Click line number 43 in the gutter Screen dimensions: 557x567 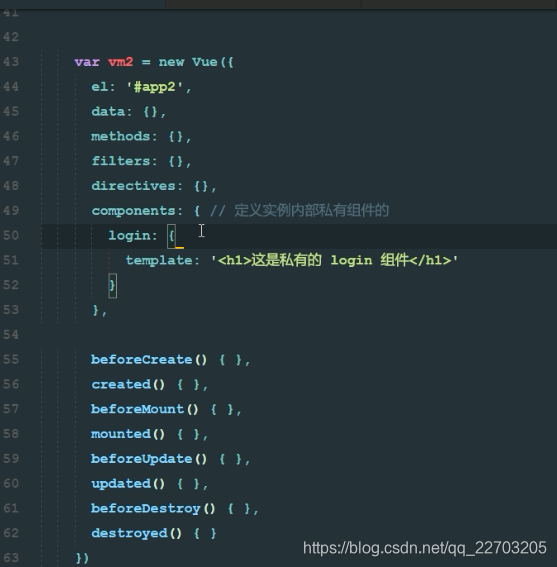coord(11,62)
